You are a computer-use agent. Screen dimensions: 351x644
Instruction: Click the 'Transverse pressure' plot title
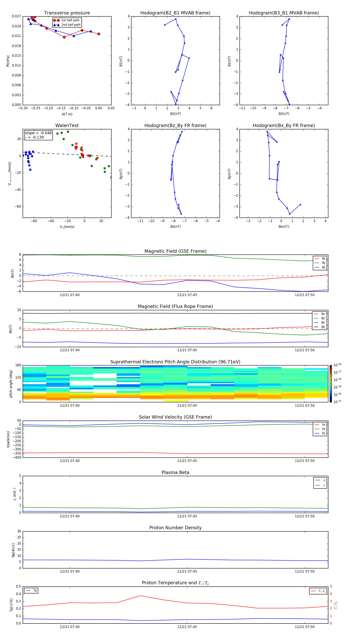click(x=67, y=13)
